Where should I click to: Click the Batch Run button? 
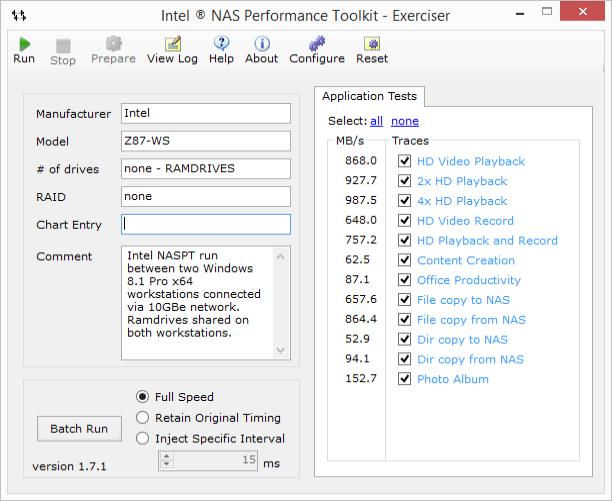79,429
